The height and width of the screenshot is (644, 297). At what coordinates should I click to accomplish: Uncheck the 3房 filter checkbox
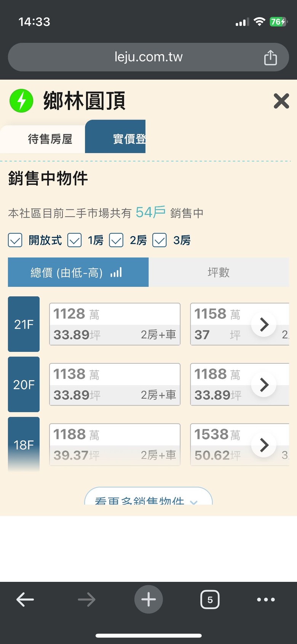pyautogui.click(x=160, y=240)
